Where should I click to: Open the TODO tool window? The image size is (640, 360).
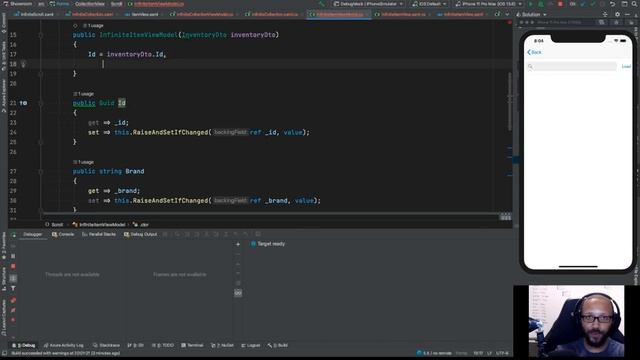(163, 345)
